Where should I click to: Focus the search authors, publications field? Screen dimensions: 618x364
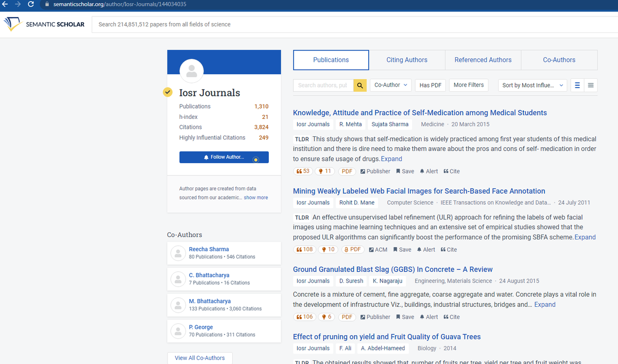(323, 85)
